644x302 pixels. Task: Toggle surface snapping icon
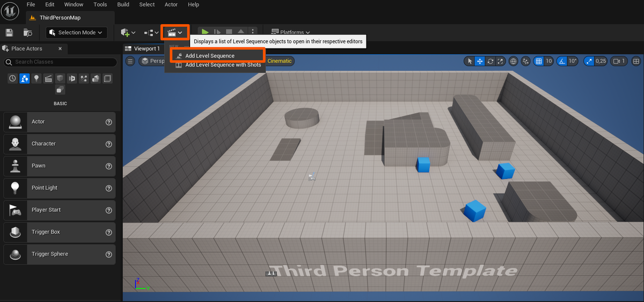(x=526, y=61)
